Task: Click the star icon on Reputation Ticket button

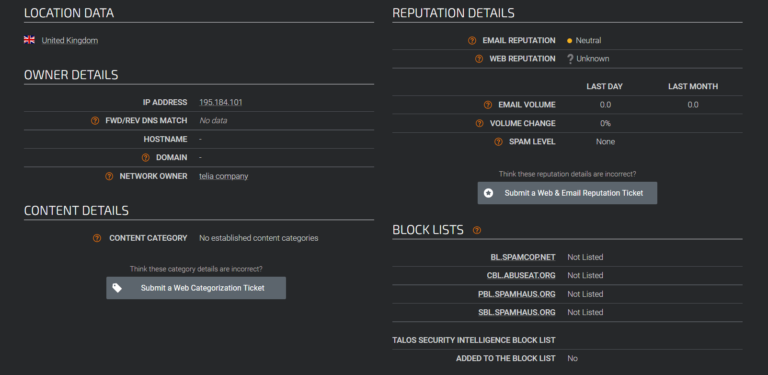Action: (488, 193)
